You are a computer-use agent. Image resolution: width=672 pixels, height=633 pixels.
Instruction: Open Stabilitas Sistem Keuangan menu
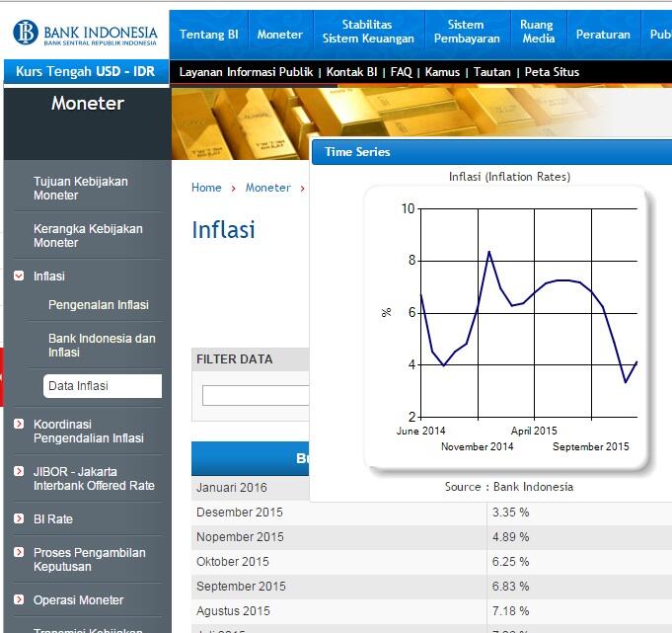click(x=368, y=32)
